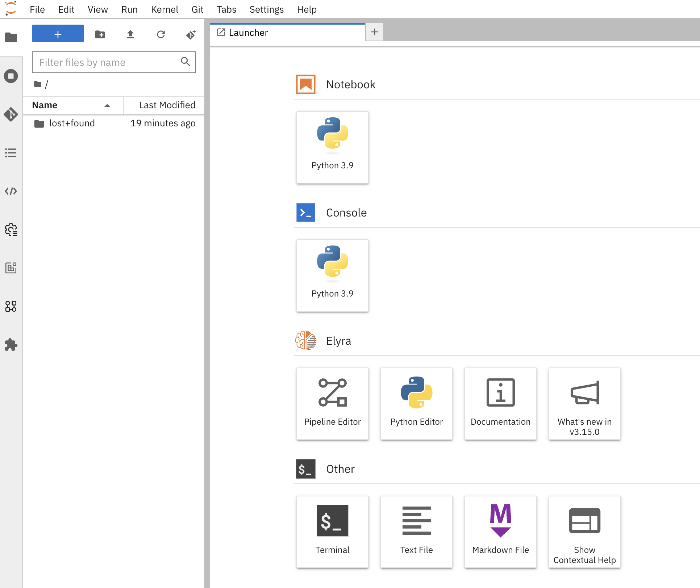Refresh the file browser
This screenshot has height=588, width=700.
161,34
